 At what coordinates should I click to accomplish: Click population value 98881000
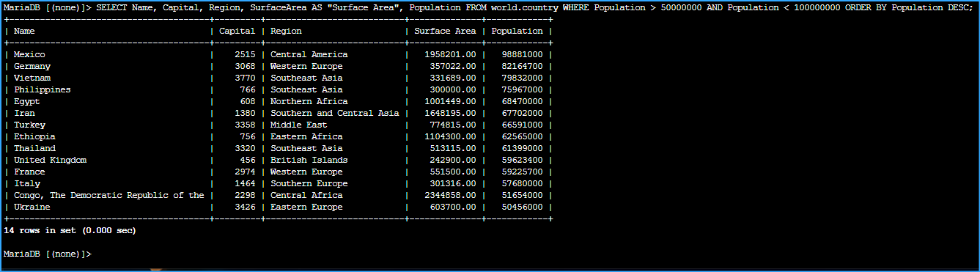[x=523, y=55]
